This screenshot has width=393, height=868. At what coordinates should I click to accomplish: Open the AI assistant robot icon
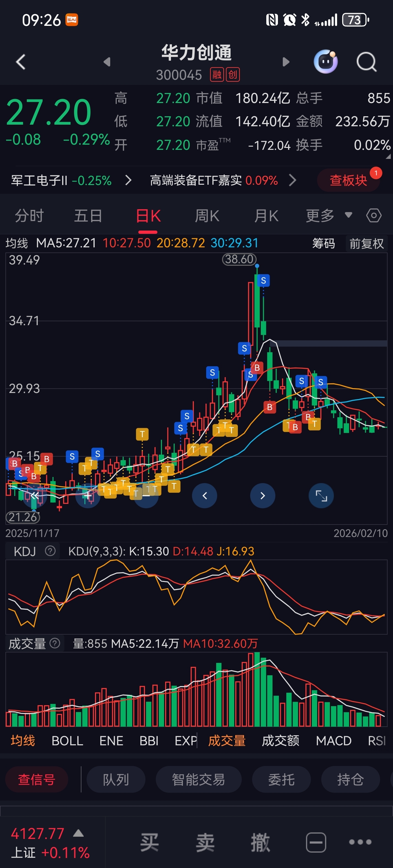pos(325,61)
